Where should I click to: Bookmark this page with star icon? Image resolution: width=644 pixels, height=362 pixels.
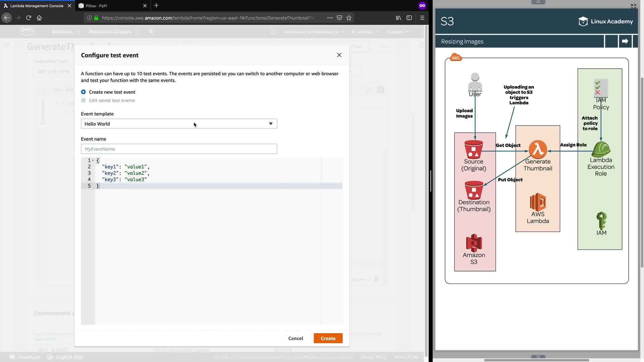point(349,18)
